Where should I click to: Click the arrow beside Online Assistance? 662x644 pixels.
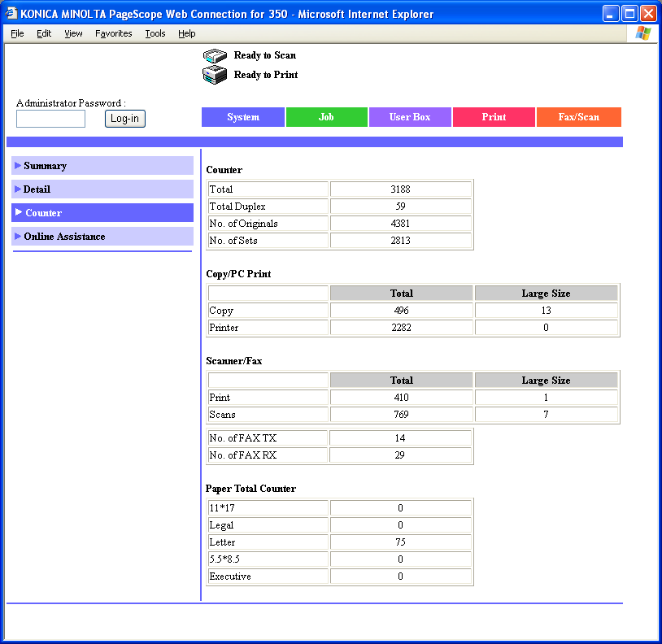click(x=18, y=237)
